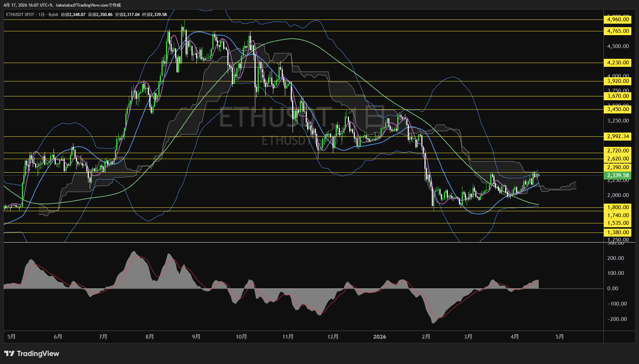Image resolution: width=639 pixels, height=364 pixels.
Task: Click the 2,992.34 price level label
Action: 618,136
